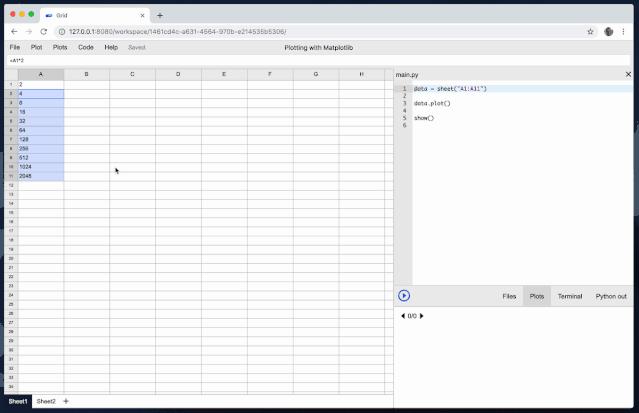Click the Plotting with Matplotlib title
Image resolution: width=639 pixels, height=413 pixels.
pyautogui.click(x=319, y=48)
